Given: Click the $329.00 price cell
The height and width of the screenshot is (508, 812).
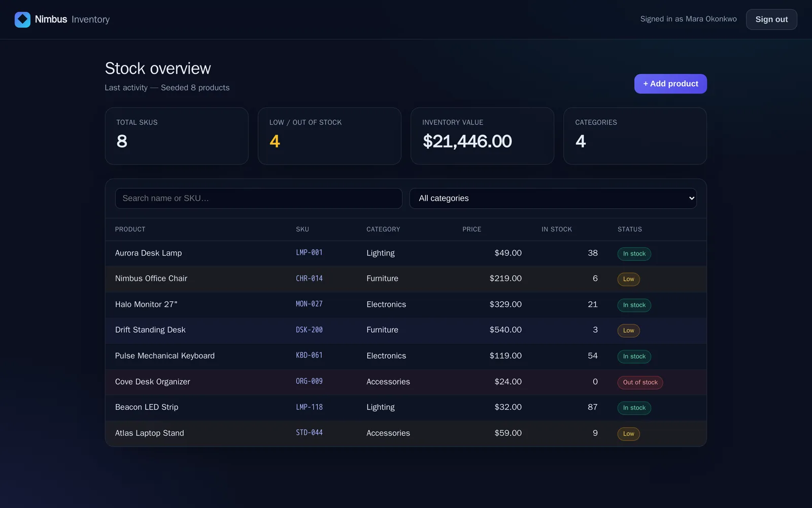Looking at the screenshot, I should click(x=505, y=304).
